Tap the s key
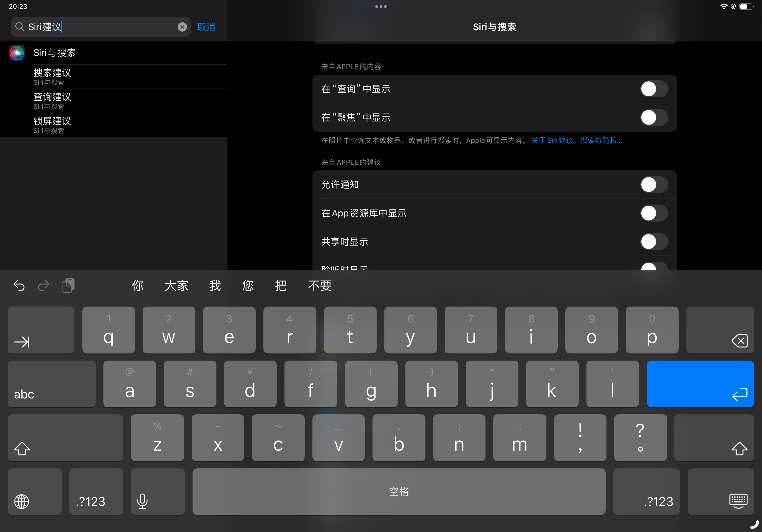The height and width of the screenshot is (532, 762). coord(190,384)
